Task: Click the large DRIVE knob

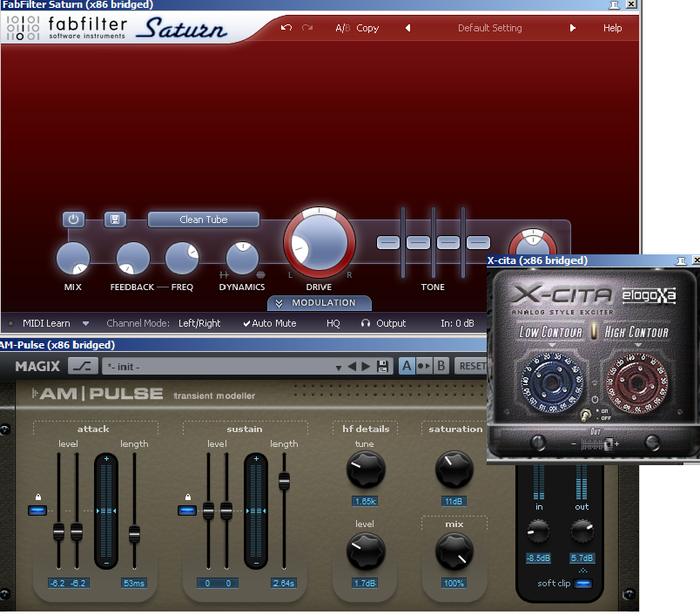Action: 320,243
